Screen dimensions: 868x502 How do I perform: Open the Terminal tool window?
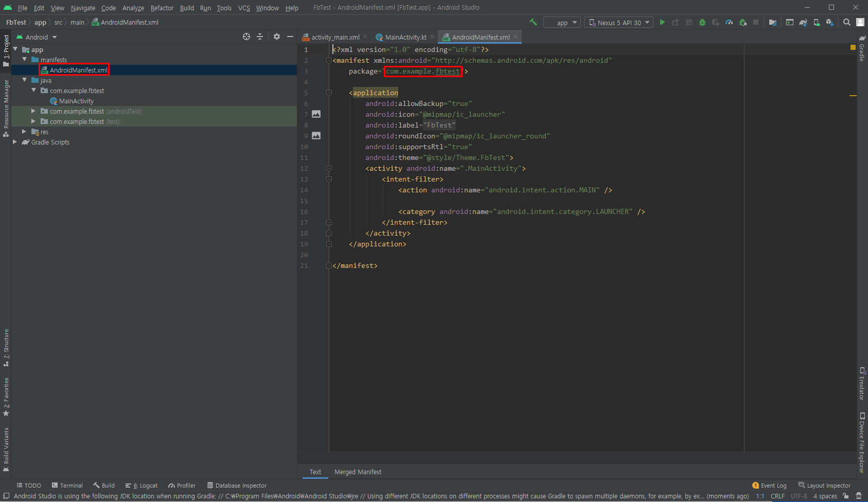point(67,486)
